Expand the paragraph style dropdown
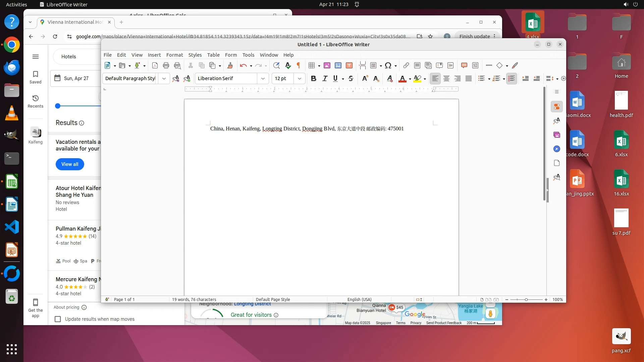 point(164,78)
